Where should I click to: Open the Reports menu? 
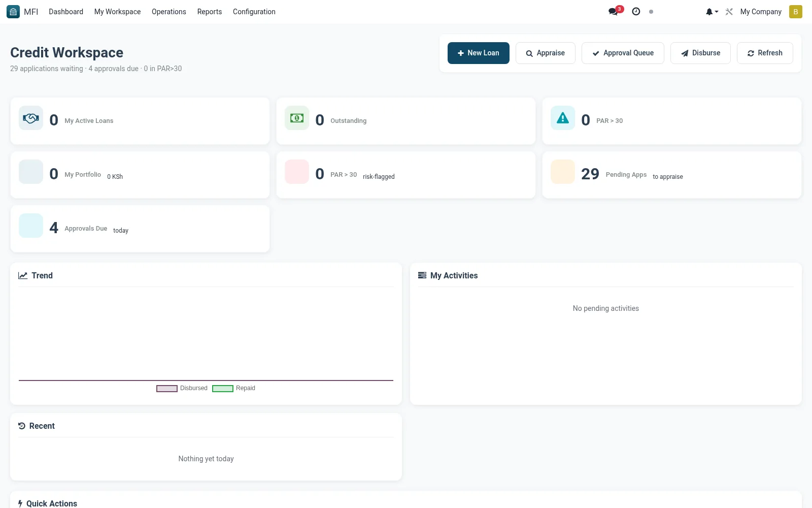(x=210, y=12)
